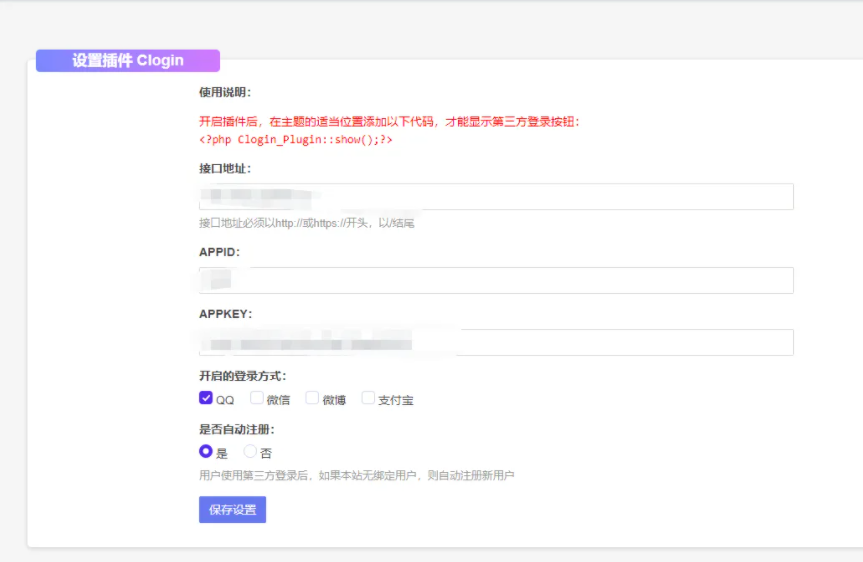Click the 使用说明 heading
Image resolution: width=863 pixels, height=562 pixels.
click(x=225, y=93)
